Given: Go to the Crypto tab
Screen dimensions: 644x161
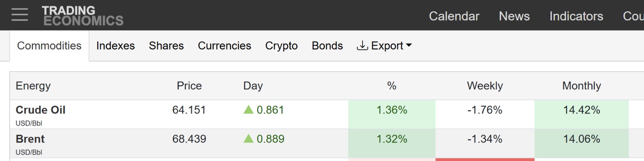Looking at the screenshot, I should pos(281,46).
